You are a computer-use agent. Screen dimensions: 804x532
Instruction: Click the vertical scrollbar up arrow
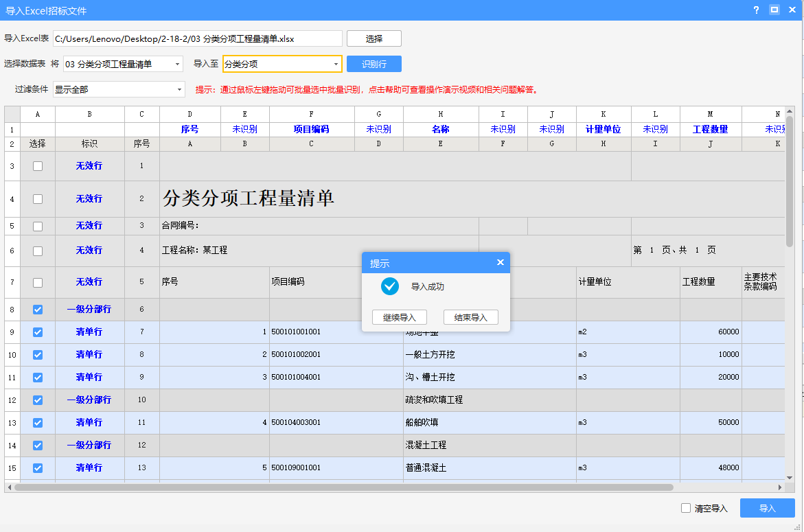coord(790,111)
